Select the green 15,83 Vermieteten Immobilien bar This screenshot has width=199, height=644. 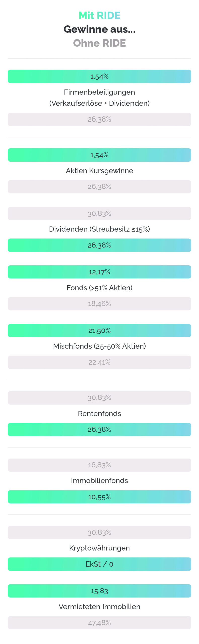click(x=99, y=591)
